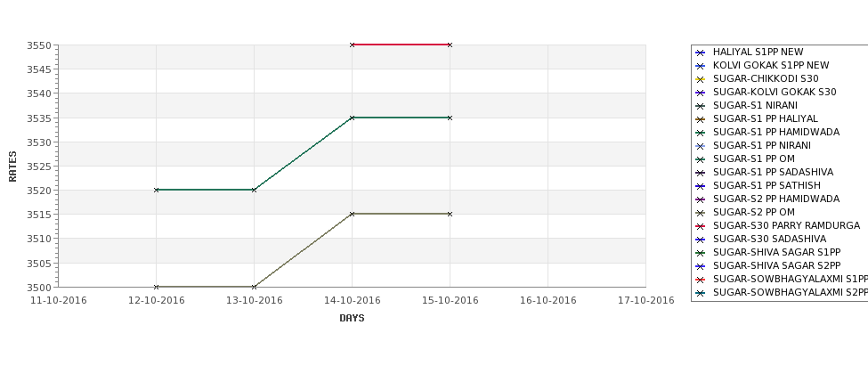The height and width of the screenshot is (382, 868).
Task: Click the SUGAR-S1 PP HAMIDWADA legend marker
Action: [701, 133]
